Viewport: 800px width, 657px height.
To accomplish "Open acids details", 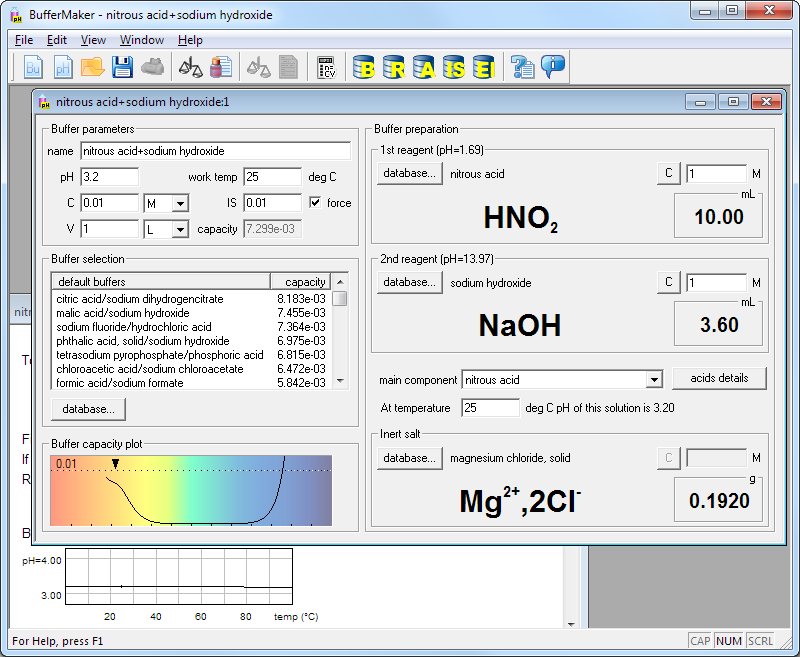I will pos(719,378).
